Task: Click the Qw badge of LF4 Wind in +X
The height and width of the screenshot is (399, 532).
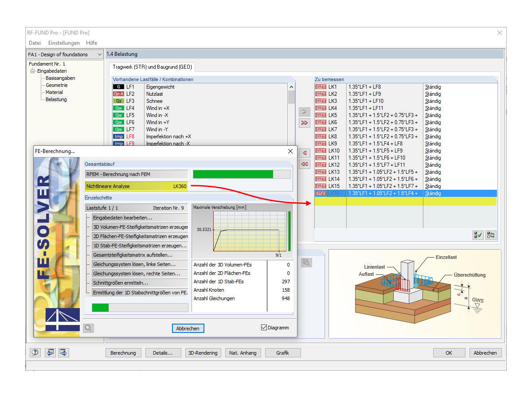Action: click(x=118, y=108)
